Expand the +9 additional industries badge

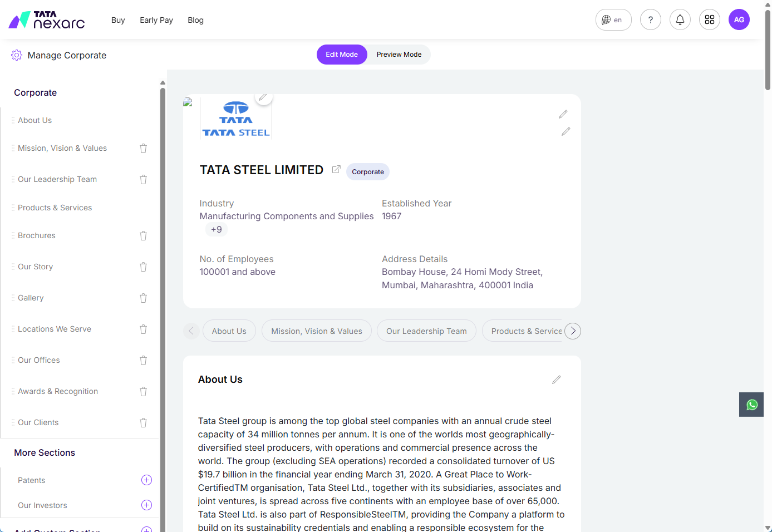click(x=217, y=229)
